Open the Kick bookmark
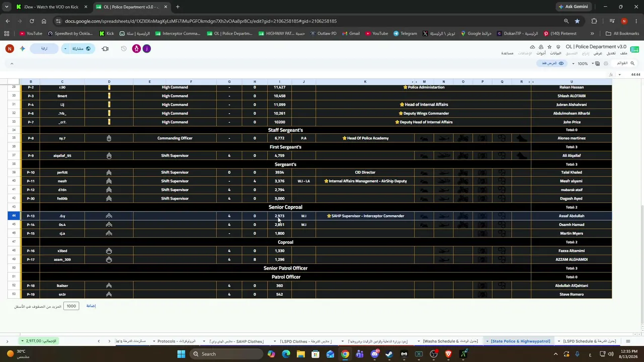 tap(107, 34)
